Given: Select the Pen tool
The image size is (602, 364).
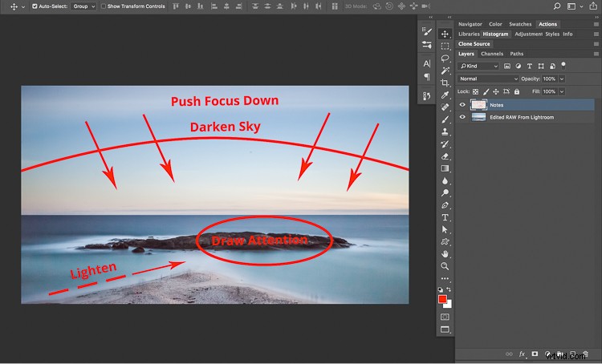Looking at the screenshot, I should click(x=445, y=205).
